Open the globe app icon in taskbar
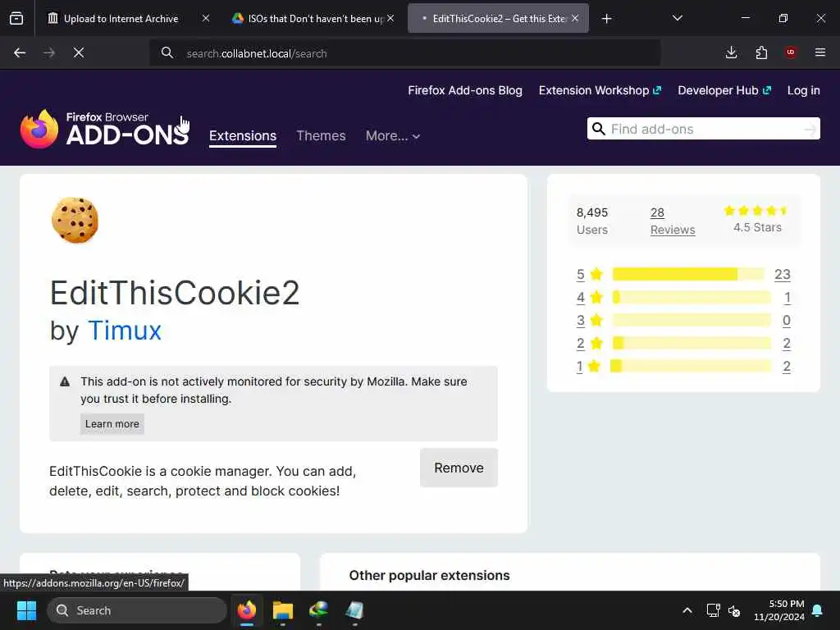The height and width of the screenshot is (630, 840). tap(318, 610)
